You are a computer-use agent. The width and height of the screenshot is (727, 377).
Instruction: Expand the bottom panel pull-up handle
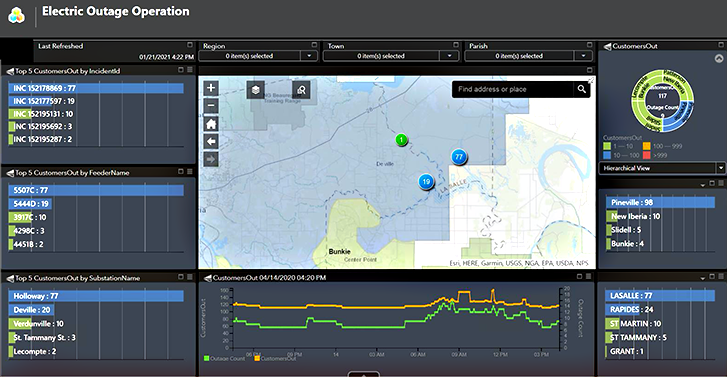[364, 374]
